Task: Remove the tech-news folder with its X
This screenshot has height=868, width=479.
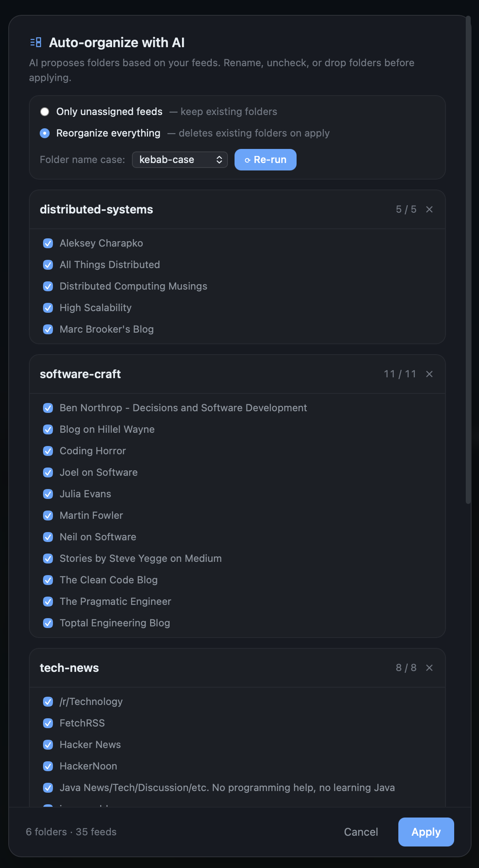Action: [x=429, y=668]
